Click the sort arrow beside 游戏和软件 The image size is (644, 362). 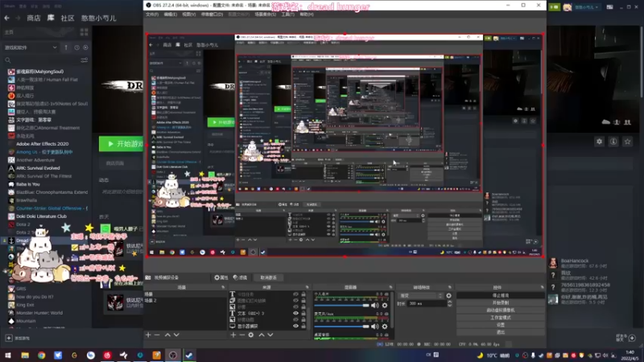(x=66, y=47)
